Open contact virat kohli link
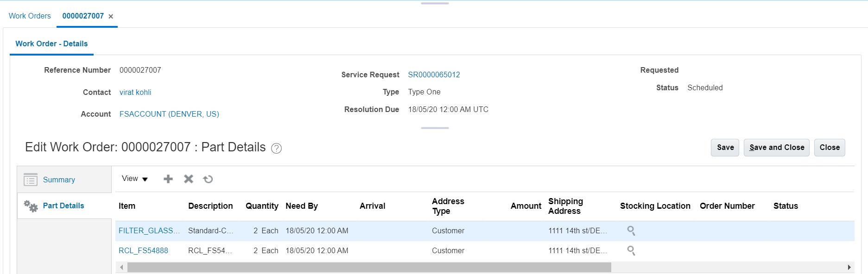868x274 pixels. (135, 92)
